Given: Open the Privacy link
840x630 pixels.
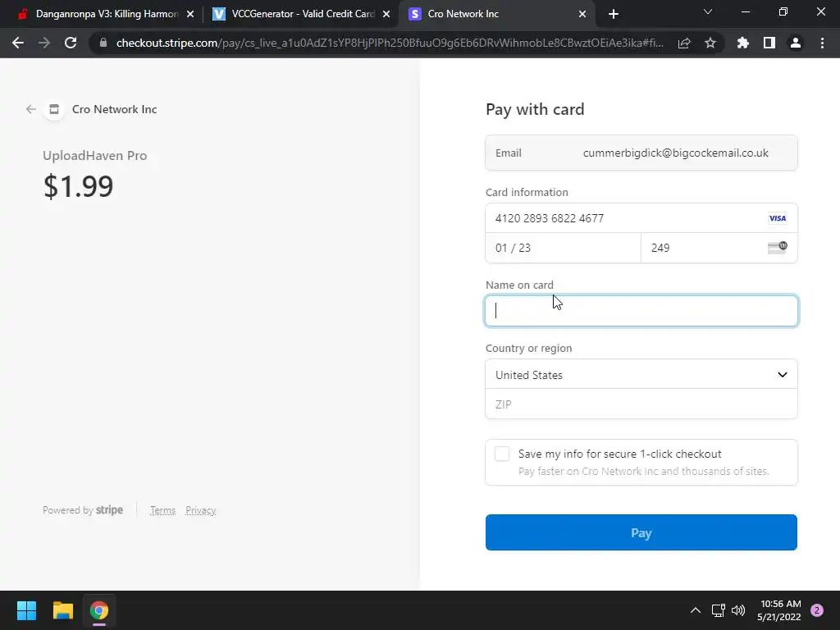Looking at the screenshot, I should [x=201, y=510].
